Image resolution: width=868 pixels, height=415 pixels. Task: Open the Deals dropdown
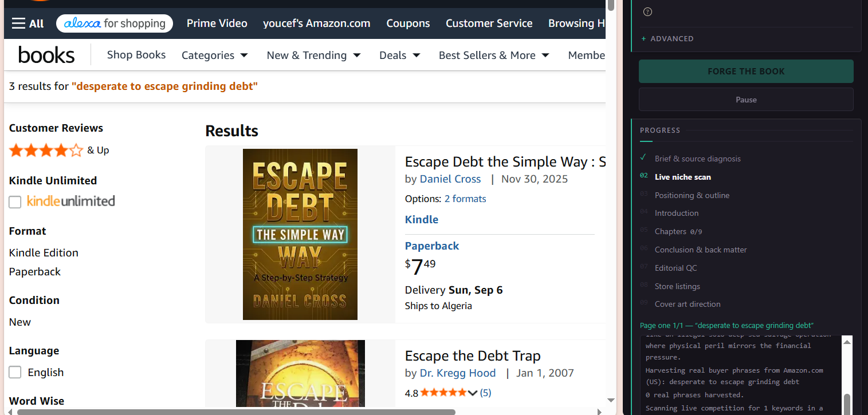click(400, 56)
